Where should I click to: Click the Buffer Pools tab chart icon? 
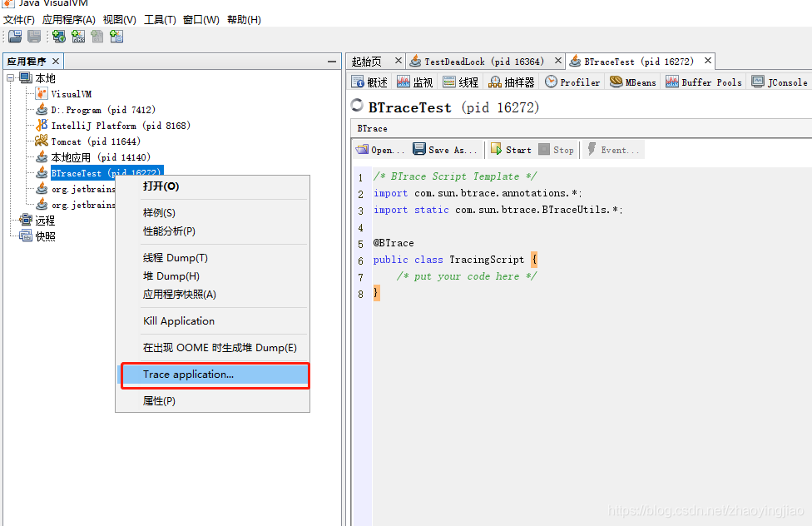(672, 82)
